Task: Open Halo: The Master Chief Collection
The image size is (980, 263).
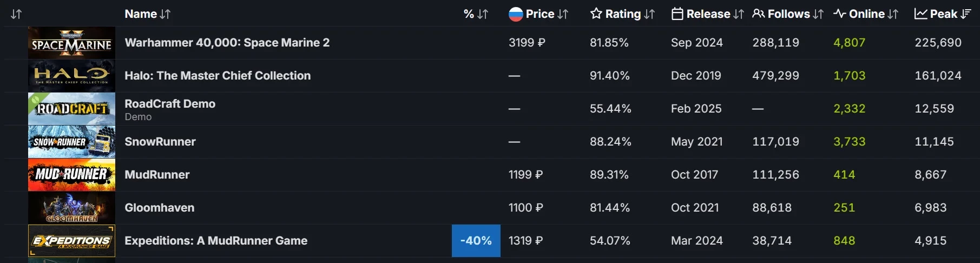Action: (x=218, y=76)
